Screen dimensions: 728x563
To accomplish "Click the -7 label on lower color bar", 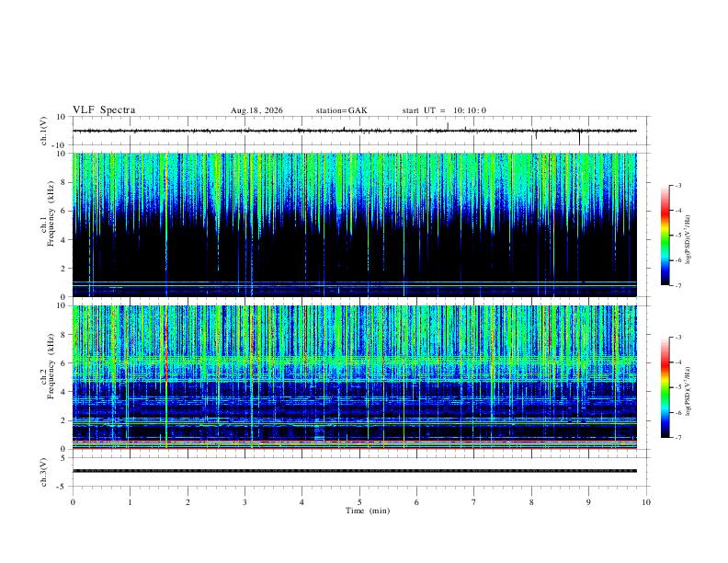I will (677, 438).
